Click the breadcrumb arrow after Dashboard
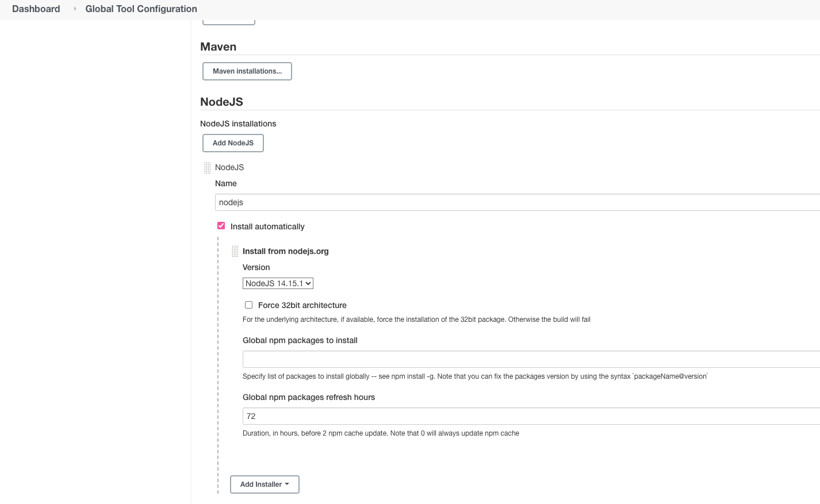The width and height of the screenshot is (820, 504). [x=75, y=9]
